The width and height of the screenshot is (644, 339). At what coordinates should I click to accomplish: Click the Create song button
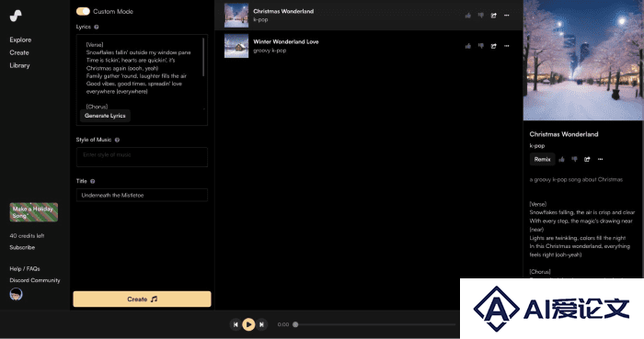tap(142, 299)
